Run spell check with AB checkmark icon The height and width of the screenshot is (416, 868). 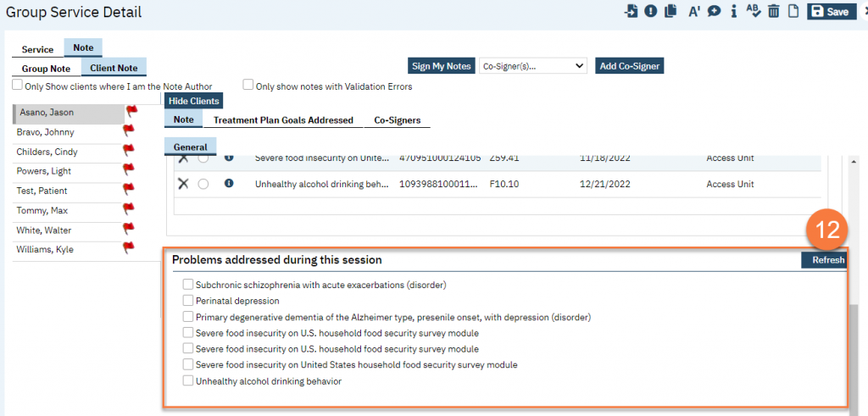click(x=754, y=11)
